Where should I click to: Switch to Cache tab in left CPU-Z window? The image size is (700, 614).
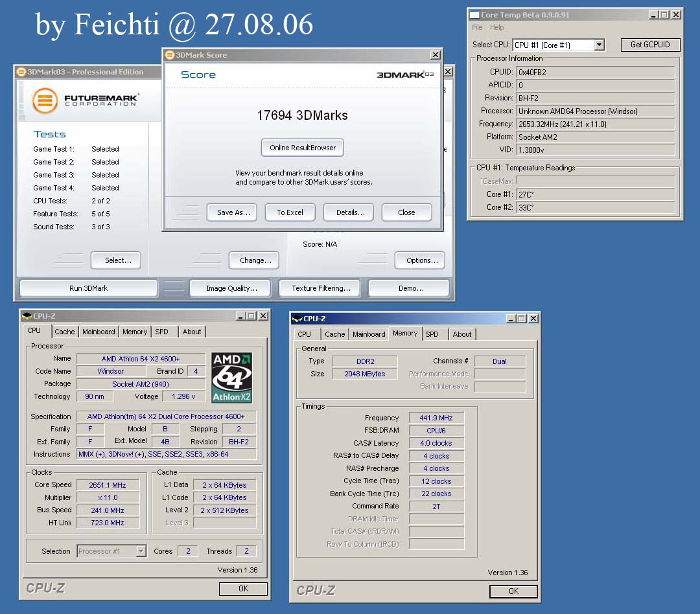pyautogui.click(x=65, y=332)
